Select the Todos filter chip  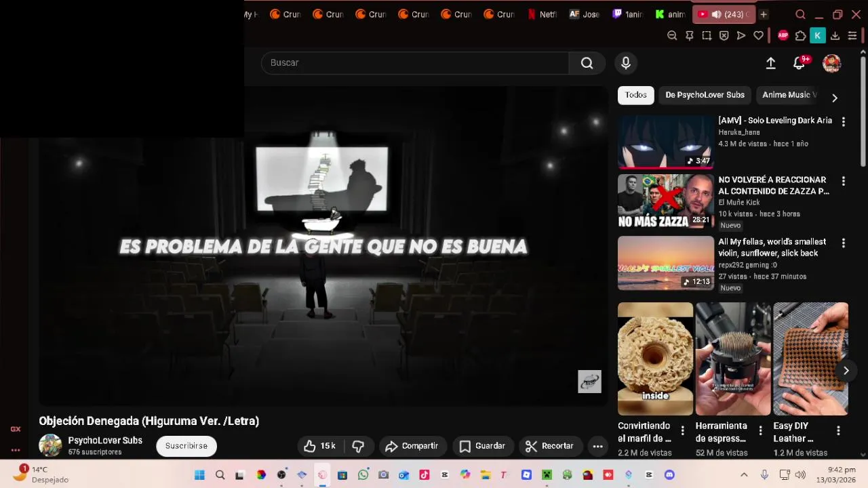635,95
